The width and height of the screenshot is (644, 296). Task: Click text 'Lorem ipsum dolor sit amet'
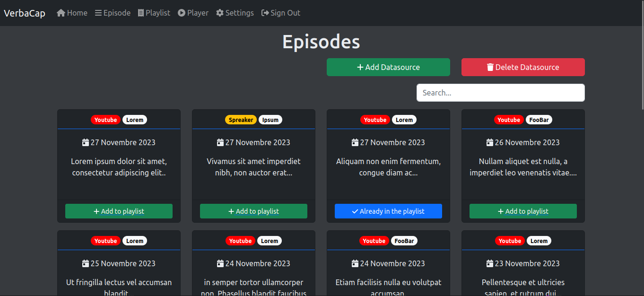119,161
